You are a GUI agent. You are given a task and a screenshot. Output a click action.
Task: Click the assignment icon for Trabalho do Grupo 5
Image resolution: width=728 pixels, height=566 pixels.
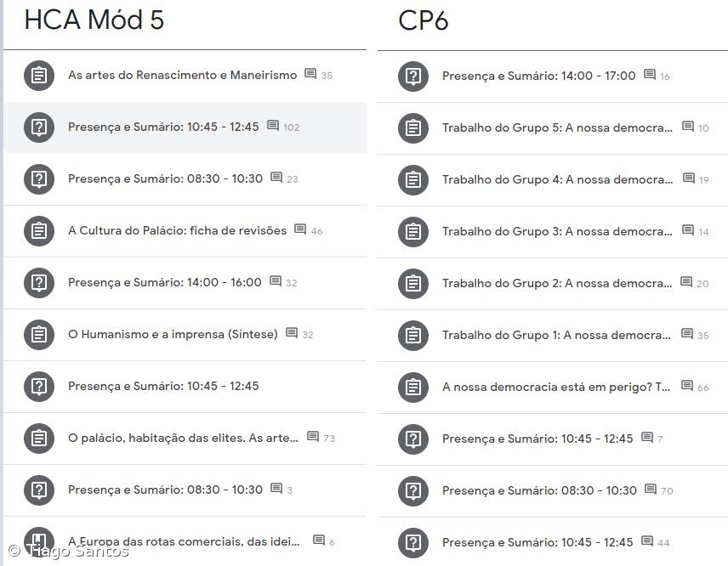click(x=412, y=128)
